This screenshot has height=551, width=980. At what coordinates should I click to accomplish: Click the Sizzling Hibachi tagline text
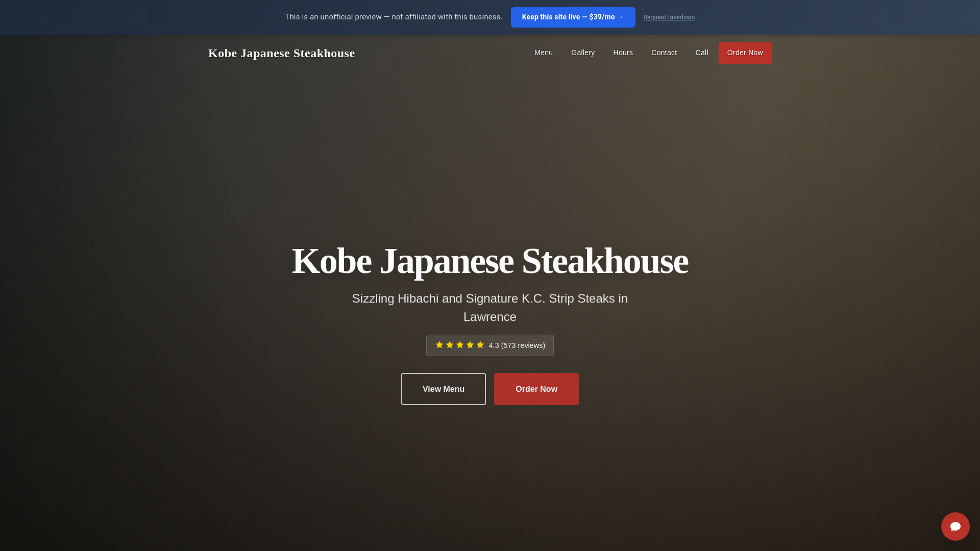(490, 308)
